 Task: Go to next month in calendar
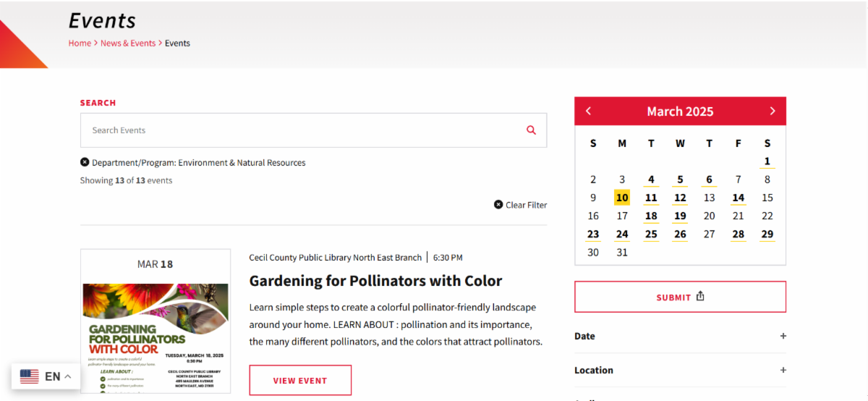pos(772,111)
